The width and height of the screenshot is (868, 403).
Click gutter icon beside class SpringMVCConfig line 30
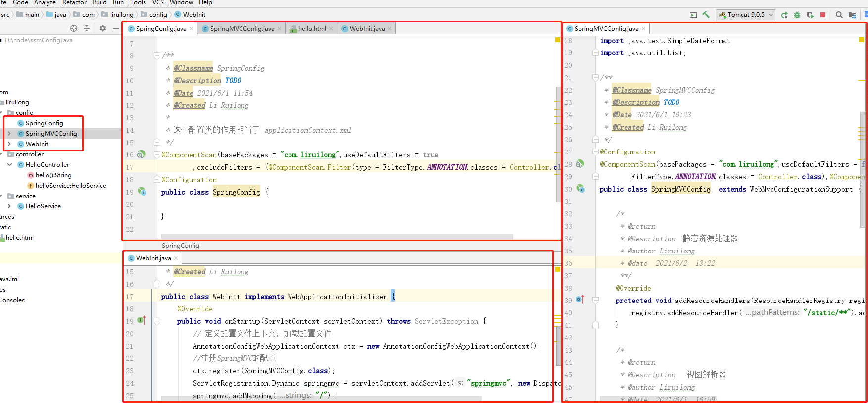580,189
